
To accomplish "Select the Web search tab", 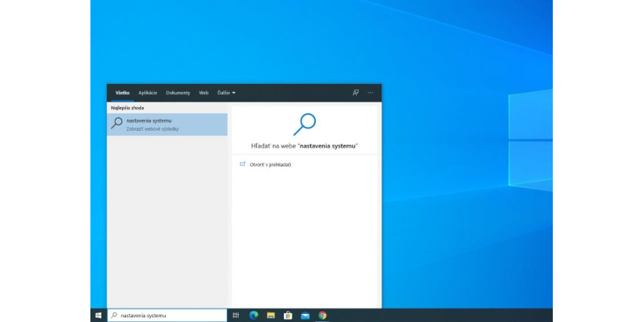I will coord(204,93).
